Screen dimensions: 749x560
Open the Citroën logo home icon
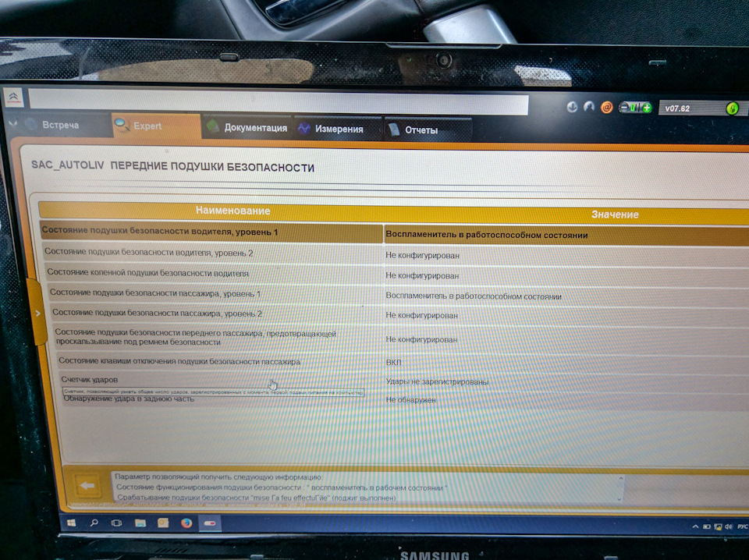click(x=13, y=97)
